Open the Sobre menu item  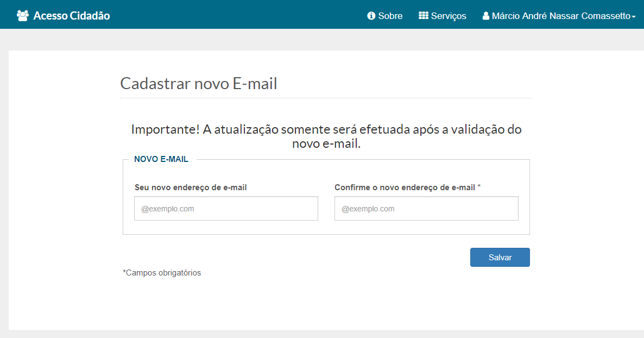click(x=390, y=16)
